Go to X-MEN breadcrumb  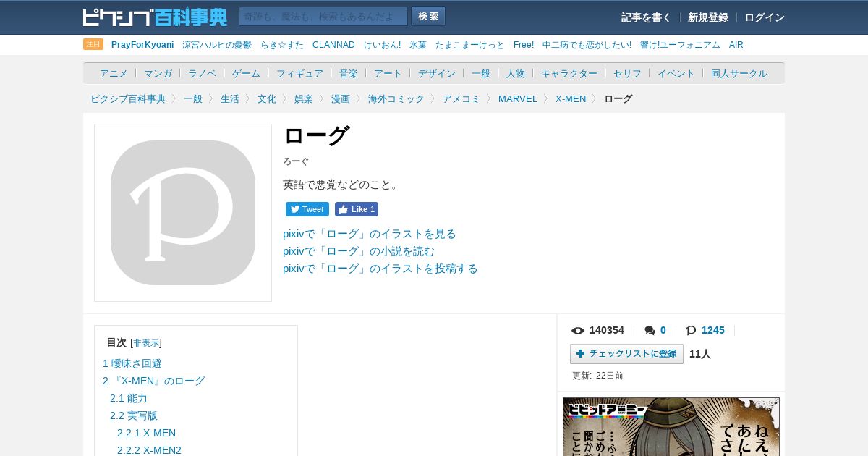point(571,98)
